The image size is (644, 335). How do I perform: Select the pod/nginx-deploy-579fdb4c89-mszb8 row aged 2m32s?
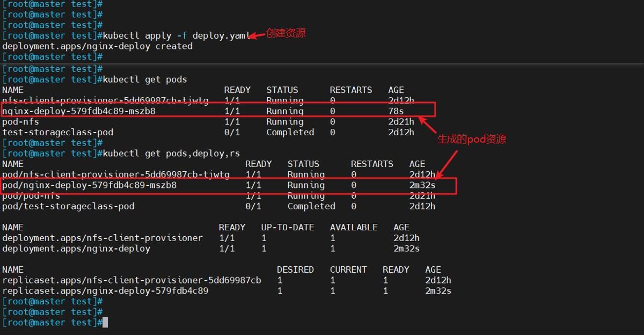click(x=90, y=185)
